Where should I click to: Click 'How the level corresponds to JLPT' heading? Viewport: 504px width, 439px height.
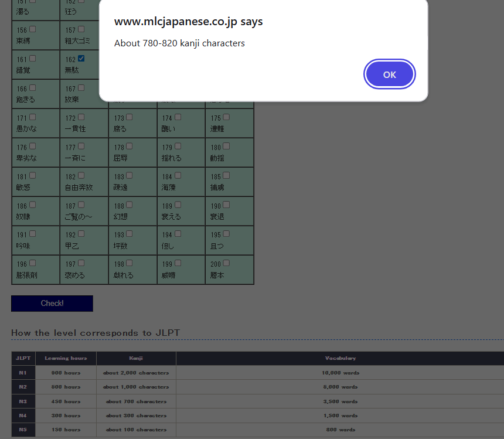coord(96,333)
